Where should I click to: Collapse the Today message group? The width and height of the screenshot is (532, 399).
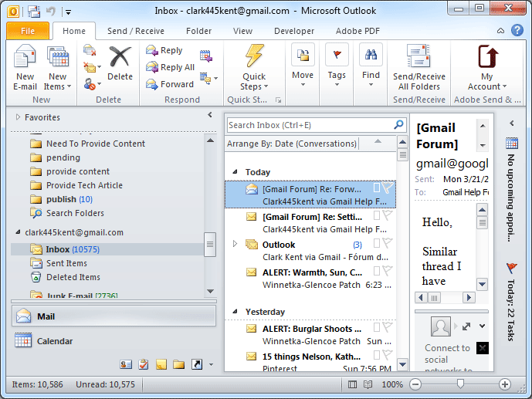[x=235, y=172]
